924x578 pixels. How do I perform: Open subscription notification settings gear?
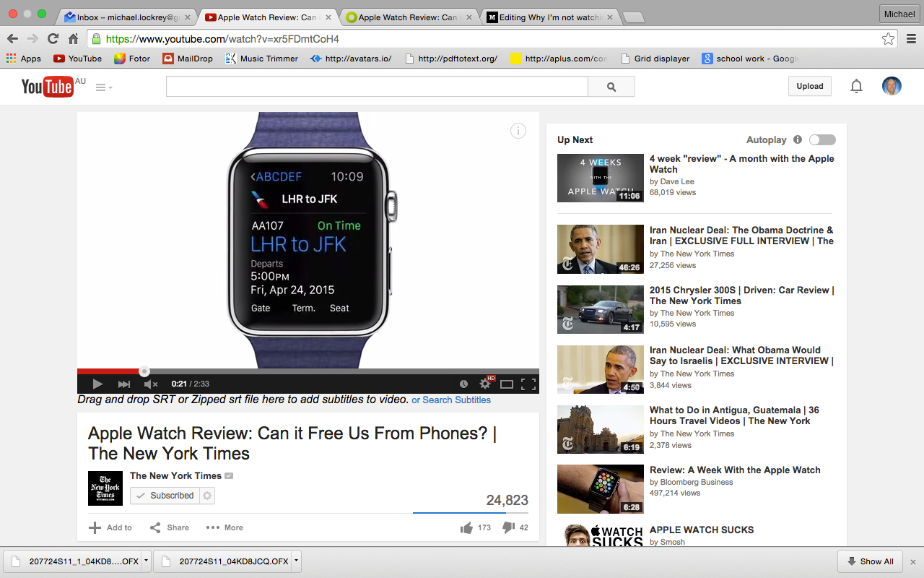(x=207, y=496)
